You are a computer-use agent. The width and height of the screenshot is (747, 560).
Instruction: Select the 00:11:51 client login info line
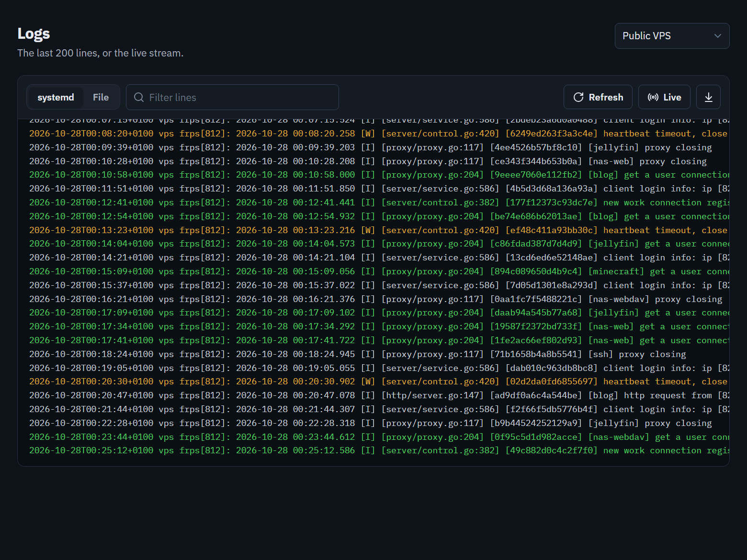pos(378,189)
